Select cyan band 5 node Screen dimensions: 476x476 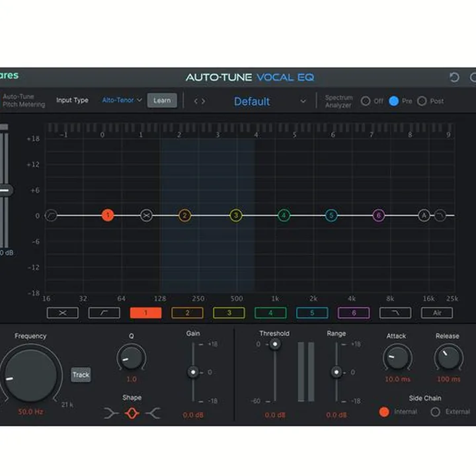[x=331, y=216]
